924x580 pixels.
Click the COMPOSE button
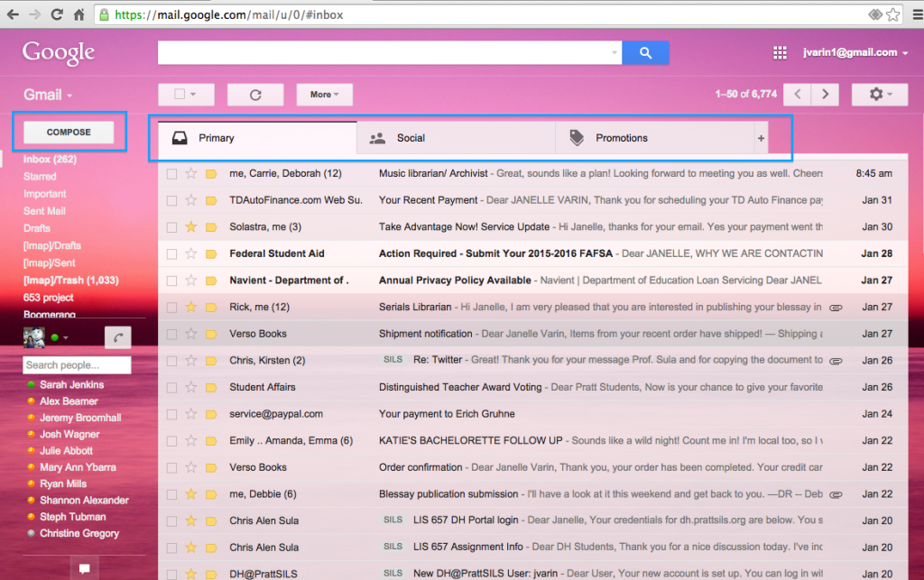click(x=69, y=131)
